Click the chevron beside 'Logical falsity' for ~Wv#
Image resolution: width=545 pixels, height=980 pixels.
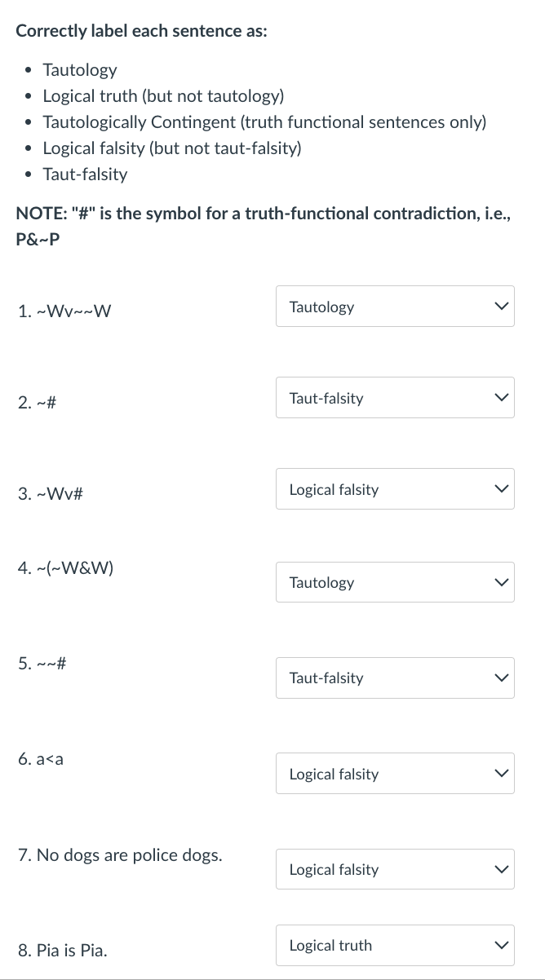tap(500, 489)
